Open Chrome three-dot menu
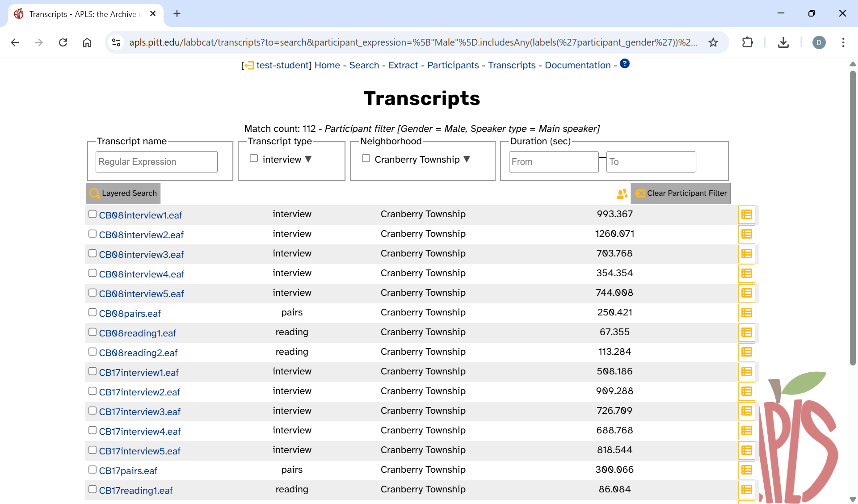Image resolution: width=858 pixels, height=504 pixels. click(843, 42)
